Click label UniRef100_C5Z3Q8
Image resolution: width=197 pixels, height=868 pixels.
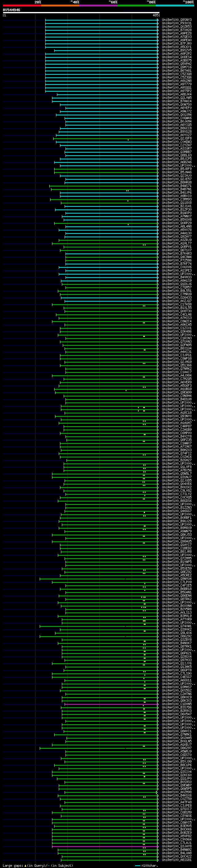(x=177, y=74)
